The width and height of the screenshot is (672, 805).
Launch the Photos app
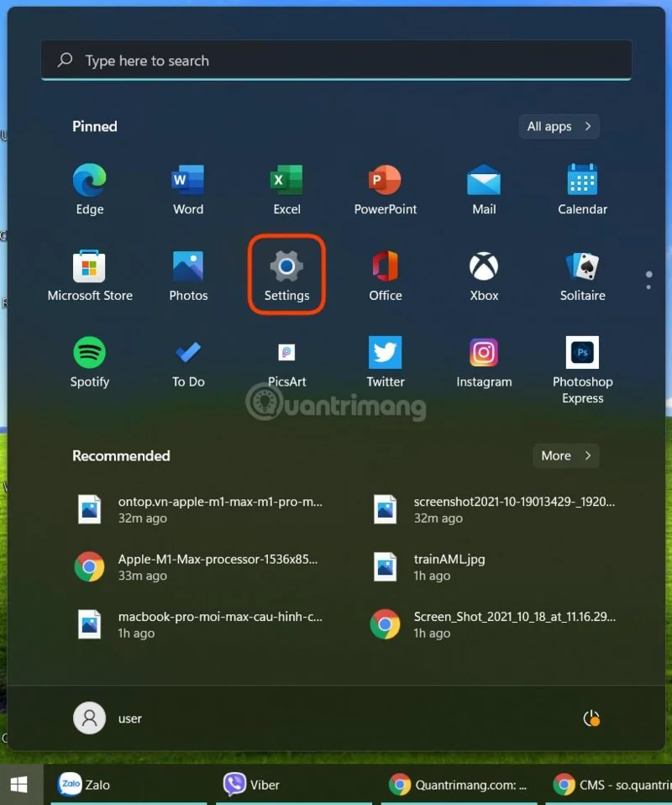[x=188, y=276]
